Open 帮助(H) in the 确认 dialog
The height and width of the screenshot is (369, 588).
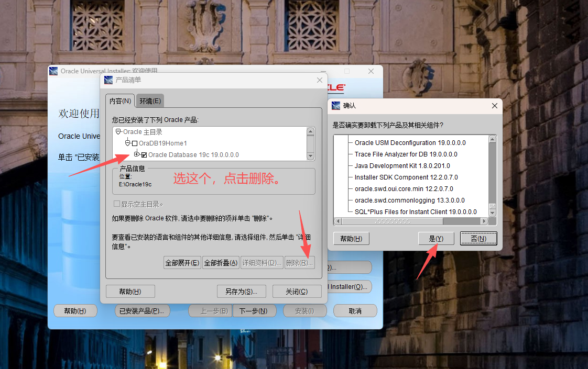[x=351, y=239]
